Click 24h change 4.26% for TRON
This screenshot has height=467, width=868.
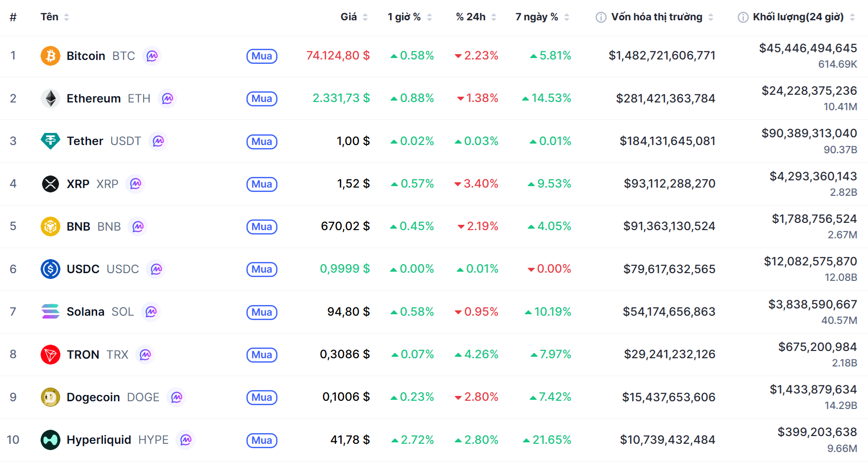point(477,354)
